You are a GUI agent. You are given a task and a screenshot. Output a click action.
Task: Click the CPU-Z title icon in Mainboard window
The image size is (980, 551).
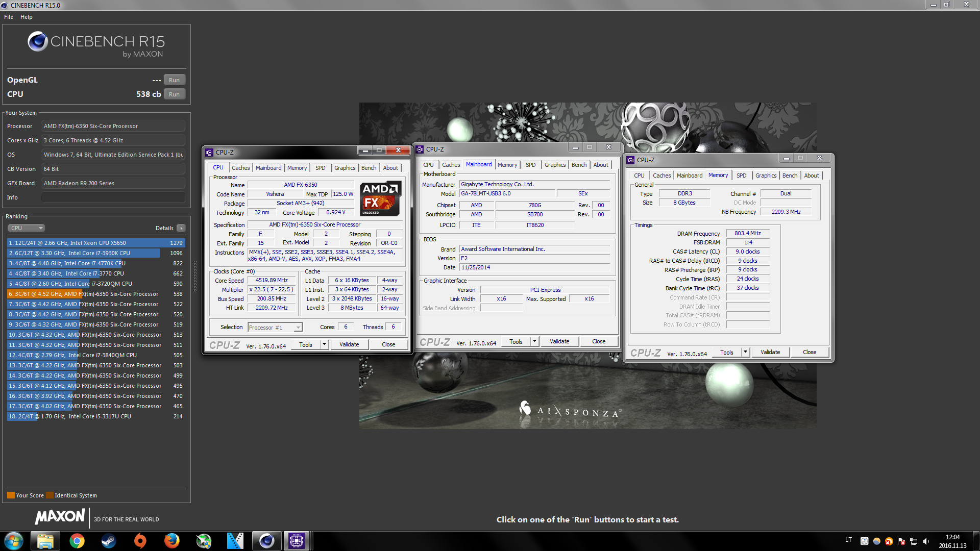[420, 149]
